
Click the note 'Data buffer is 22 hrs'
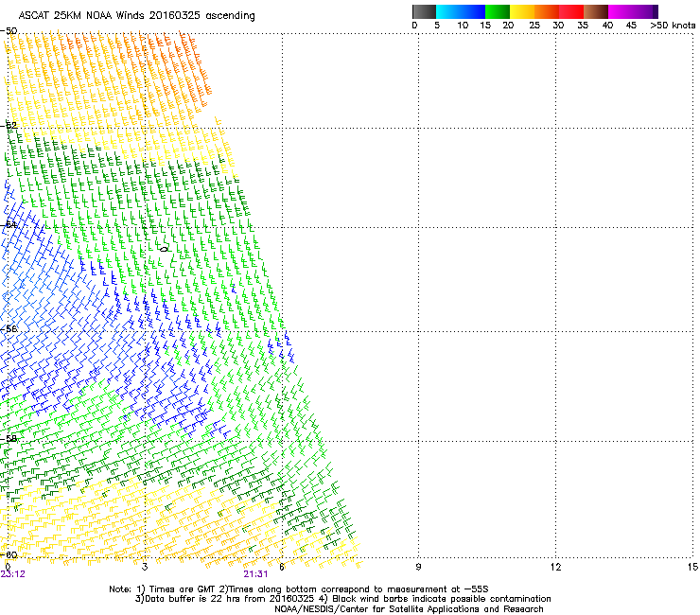tap(193, 599)
